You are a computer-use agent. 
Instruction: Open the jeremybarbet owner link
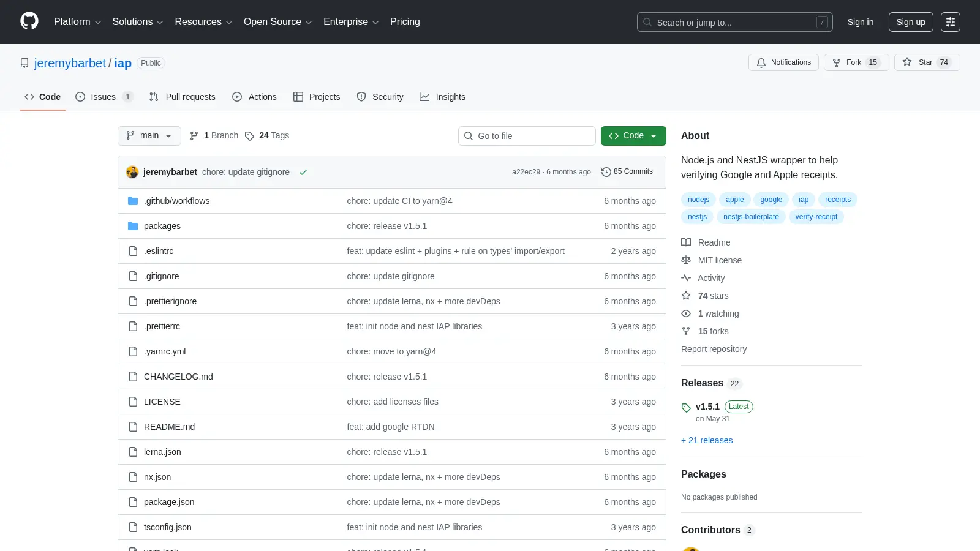tap(70, 63)
